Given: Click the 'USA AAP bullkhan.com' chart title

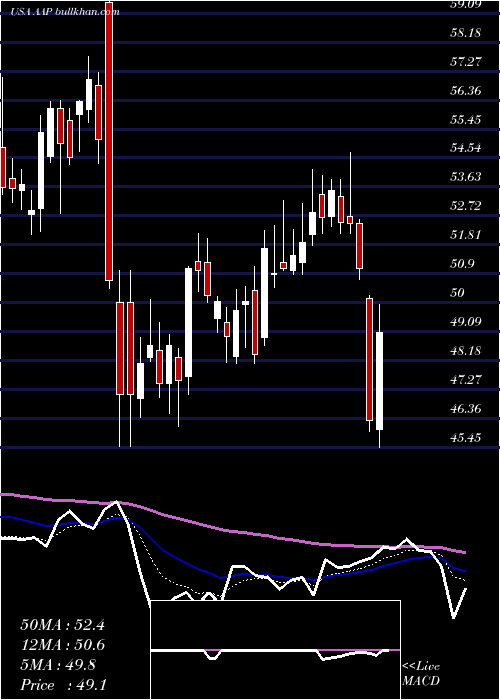Looking at the screenshot, I should 66,12.
